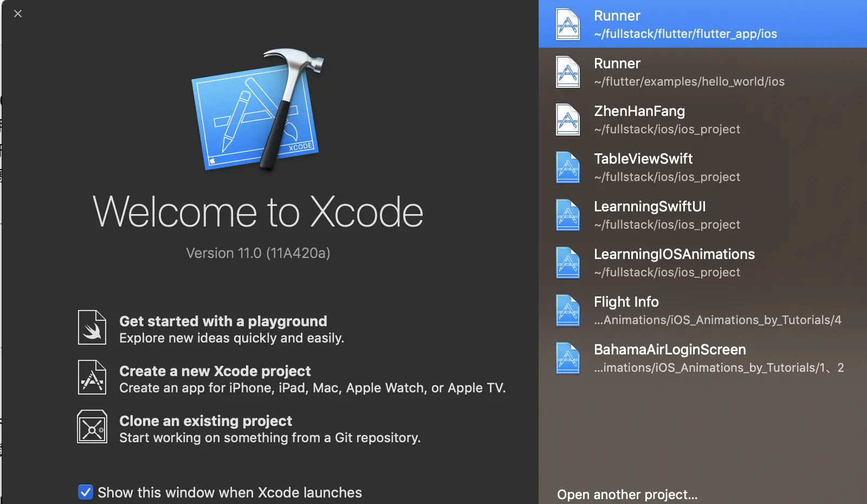Select the Runner name above ~/fullstack/flutter/flutter_app/ios

(617, 16)
